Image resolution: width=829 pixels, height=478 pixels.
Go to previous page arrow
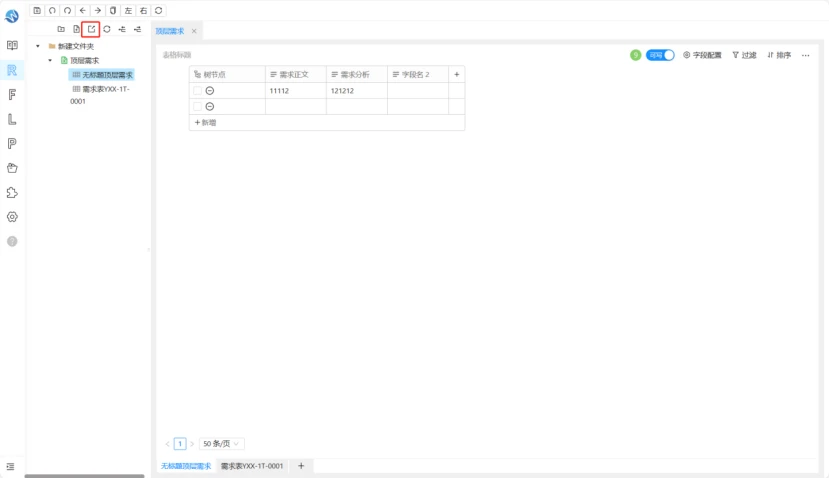[168, 444]
